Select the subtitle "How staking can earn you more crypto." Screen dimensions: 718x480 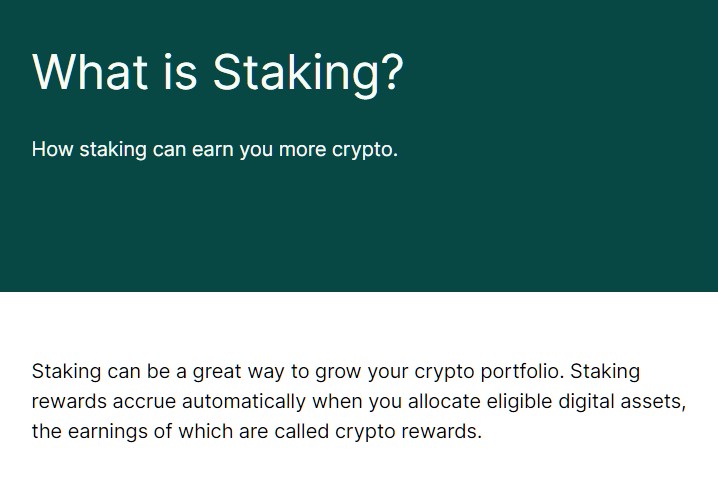pos(215,150)
